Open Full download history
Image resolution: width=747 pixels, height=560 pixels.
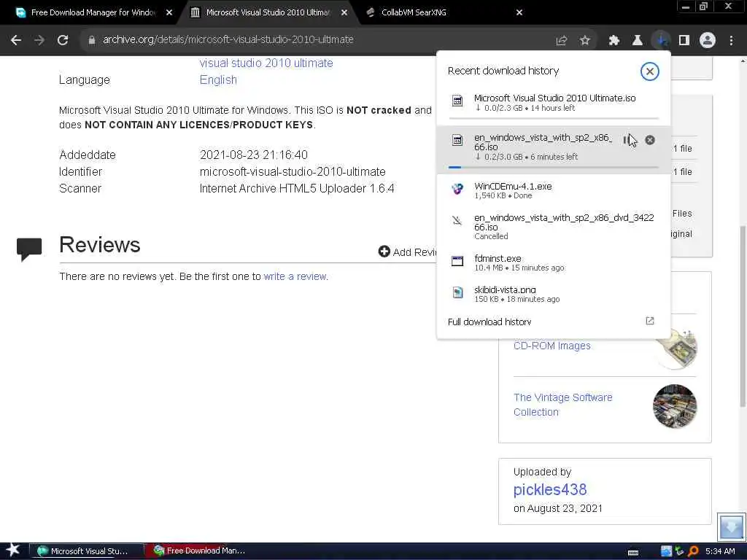click(x=489, y=322)
